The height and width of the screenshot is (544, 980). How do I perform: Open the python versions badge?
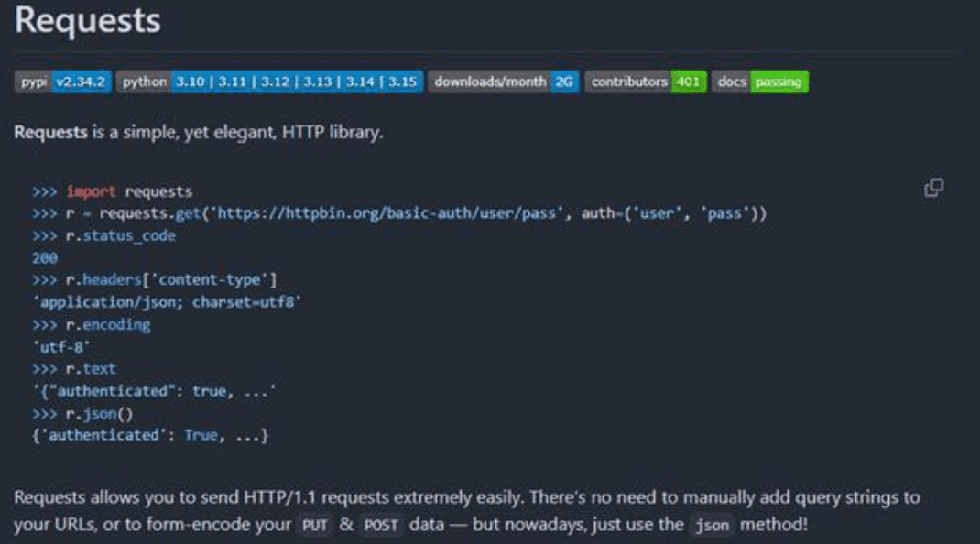(x=269, y=82)
